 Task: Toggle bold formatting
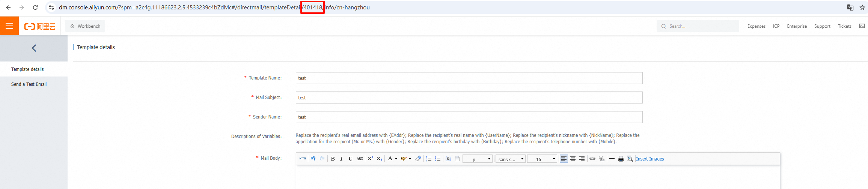(333, 159)
